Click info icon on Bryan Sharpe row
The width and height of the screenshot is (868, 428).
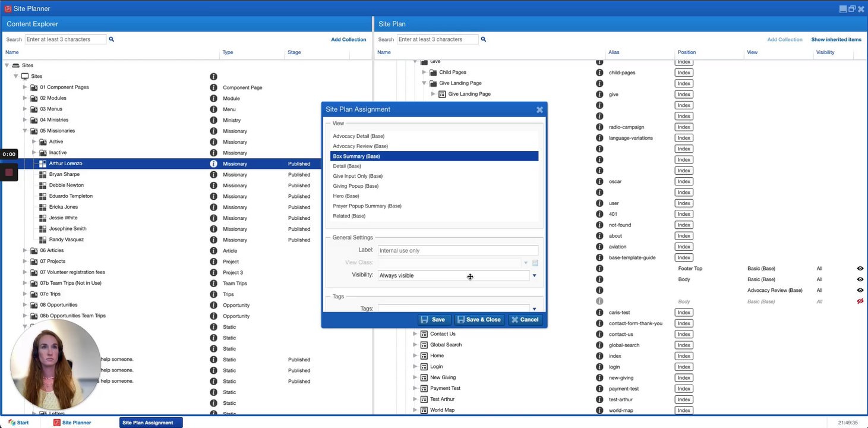point(213,175)
